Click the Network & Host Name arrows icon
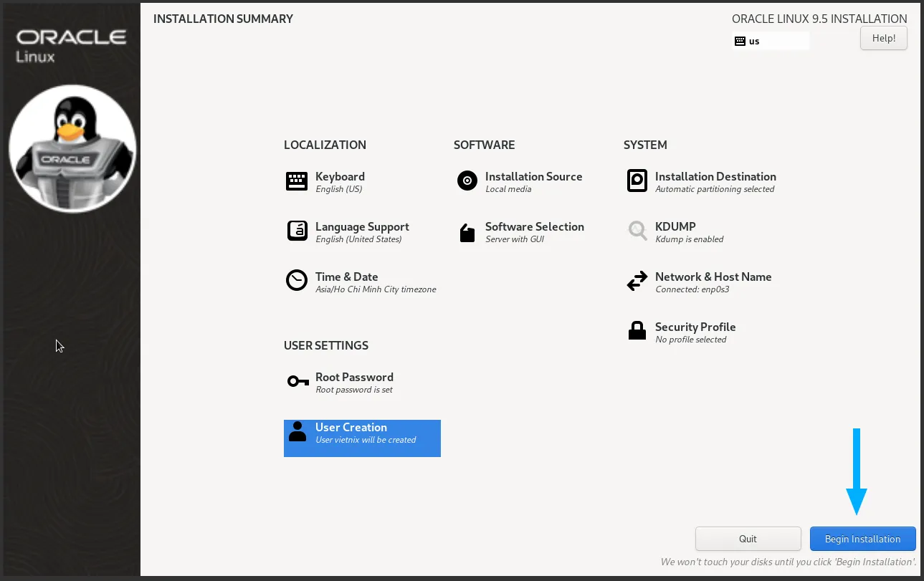This screenshot has width=924, height=581. click(637, 282)
